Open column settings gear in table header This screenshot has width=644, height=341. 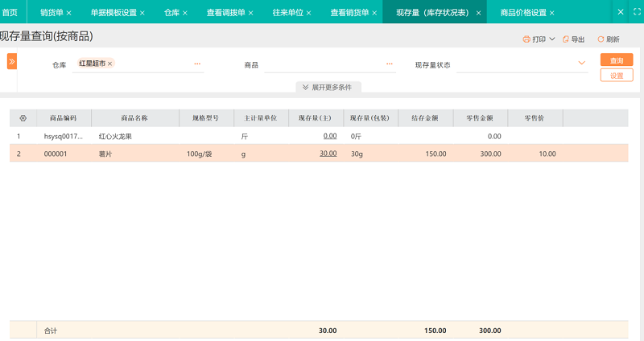pyautogui.click(x=23, y=118)
